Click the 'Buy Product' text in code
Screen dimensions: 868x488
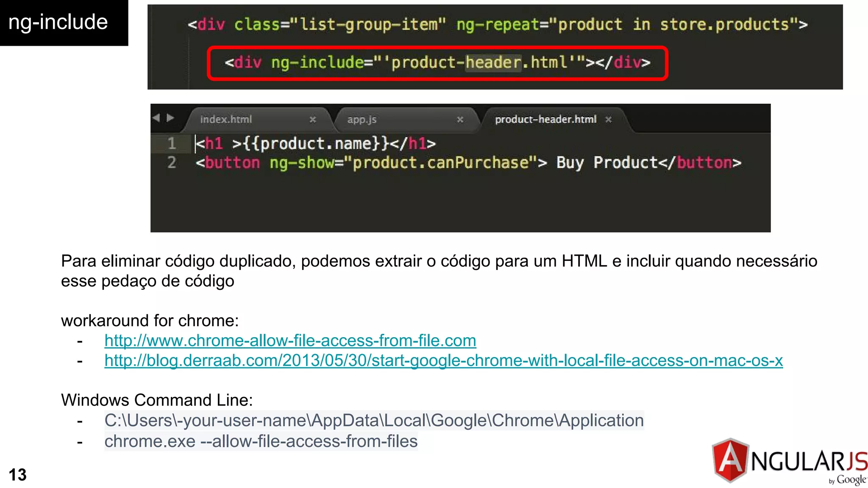click(x=606, y=163)
